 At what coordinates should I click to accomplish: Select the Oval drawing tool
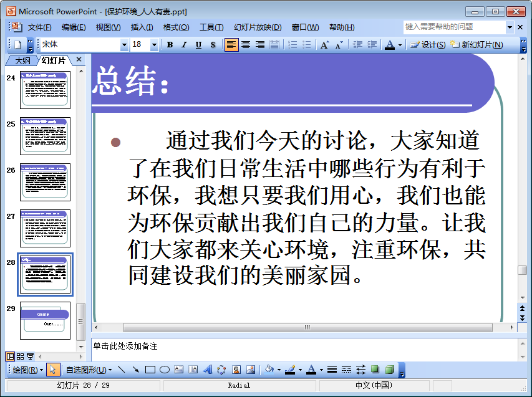165,370
